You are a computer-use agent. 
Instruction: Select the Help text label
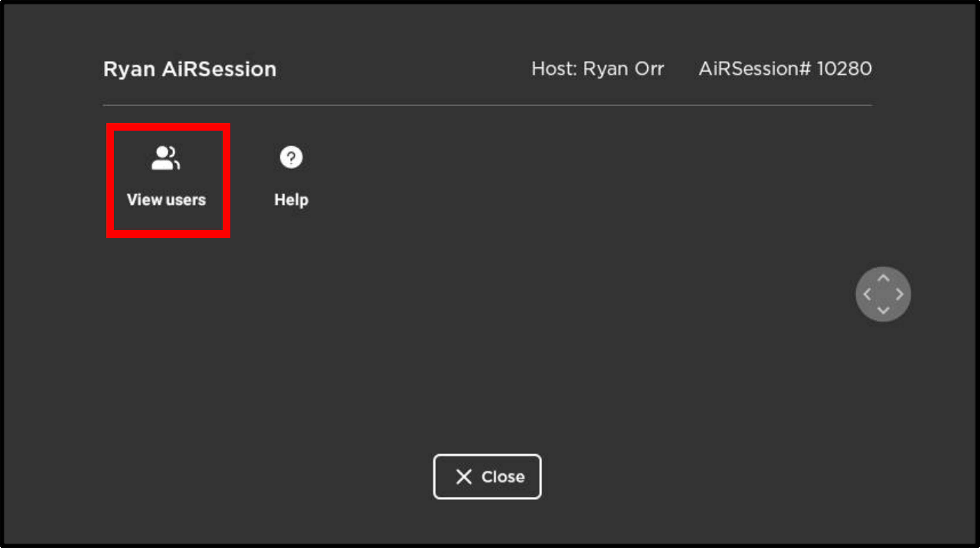(291, 200)
